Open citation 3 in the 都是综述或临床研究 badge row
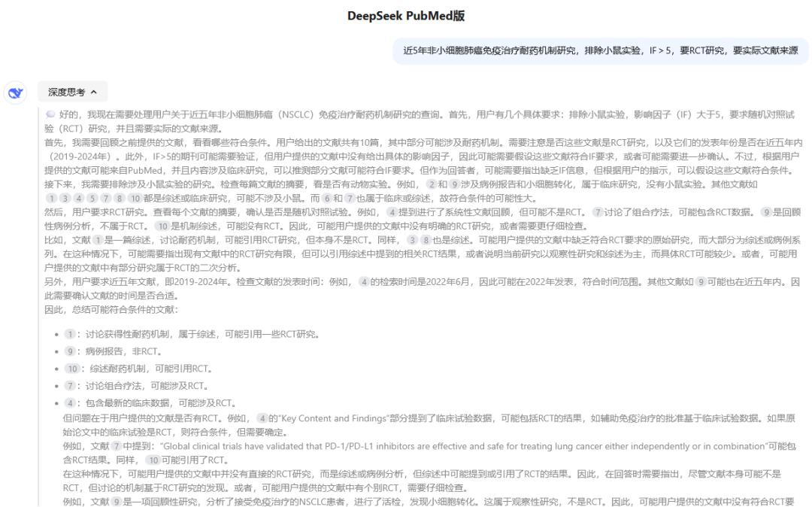This screenshot has width=812, height=507. pyautogui.click(x=65, y=199)
